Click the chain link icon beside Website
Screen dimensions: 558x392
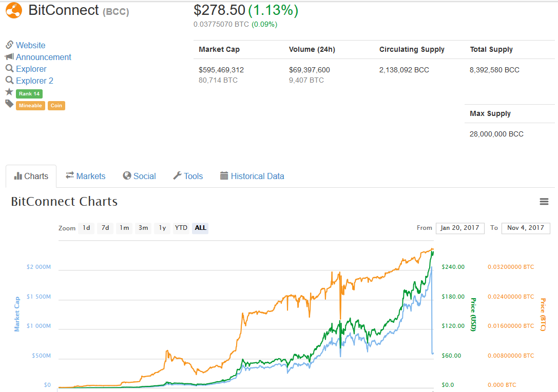pyautogui.click(x=10, y=45)
